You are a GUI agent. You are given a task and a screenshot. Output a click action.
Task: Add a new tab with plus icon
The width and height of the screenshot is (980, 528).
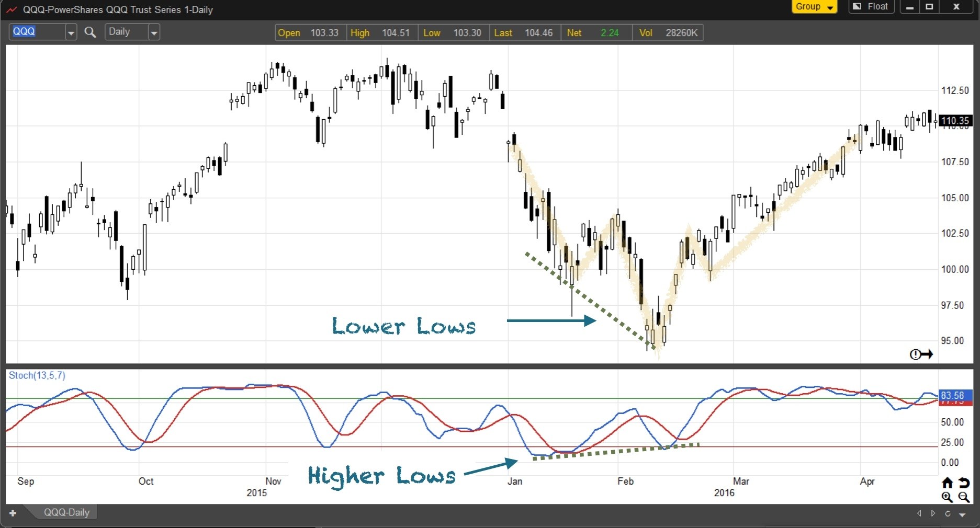pos(13,513)
